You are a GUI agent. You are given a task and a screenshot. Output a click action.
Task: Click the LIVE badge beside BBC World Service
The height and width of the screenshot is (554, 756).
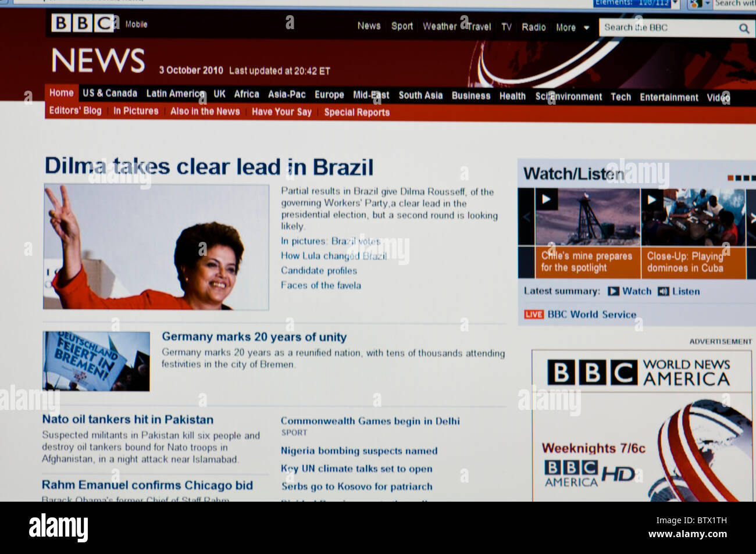(x=534, y=314)
